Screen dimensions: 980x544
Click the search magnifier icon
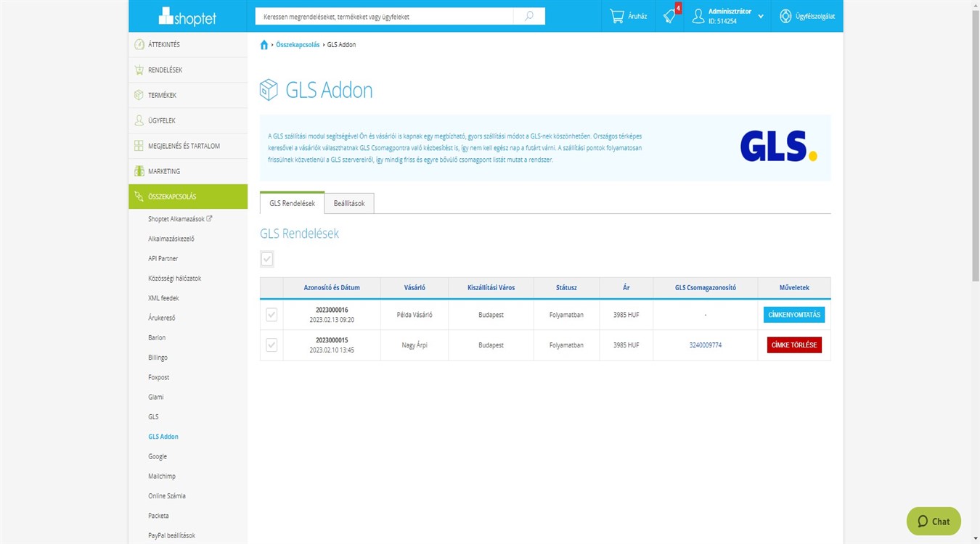click(529, 16)
